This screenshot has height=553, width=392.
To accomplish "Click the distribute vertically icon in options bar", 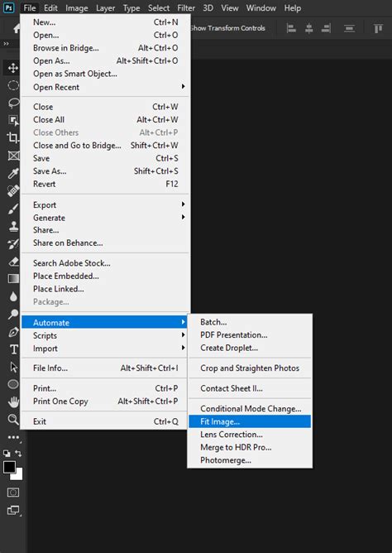I will pyautogui.click(x=349, y=28).
